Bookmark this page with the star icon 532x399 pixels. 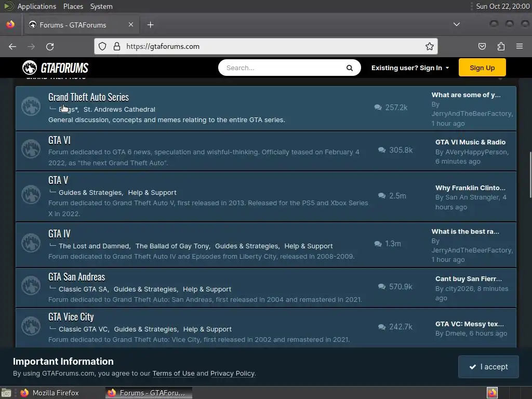[430, 46]
